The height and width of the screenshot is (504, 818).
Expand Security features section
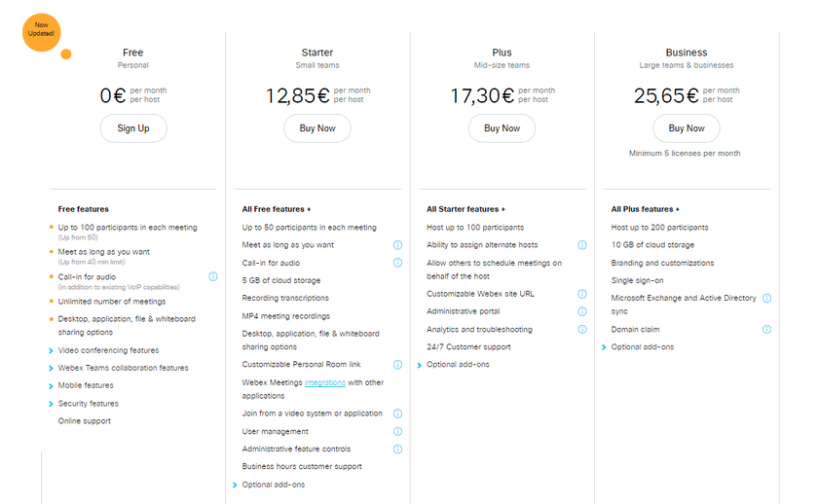click(88, 404)
